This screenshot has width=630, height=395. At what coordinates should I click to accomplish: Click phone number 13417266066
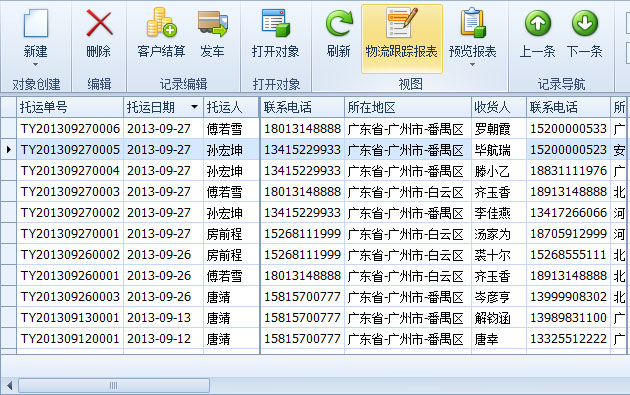[x=568, y=213]
